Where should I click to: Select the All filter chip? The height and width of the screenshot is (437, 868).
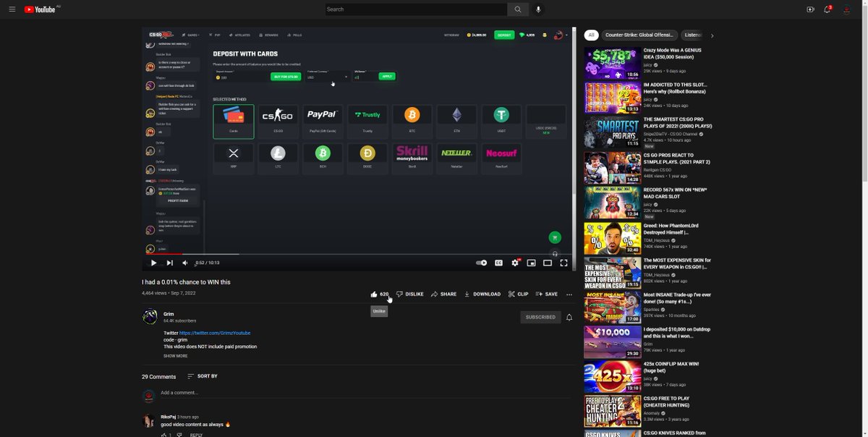591,35
